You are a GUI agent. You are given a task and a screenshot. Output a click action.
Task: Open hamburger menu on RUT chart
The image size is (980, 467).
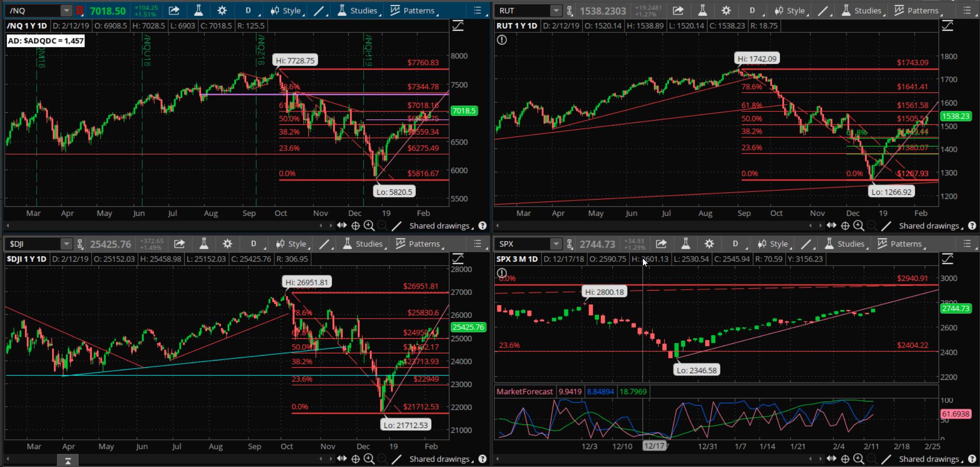point(967,11)
